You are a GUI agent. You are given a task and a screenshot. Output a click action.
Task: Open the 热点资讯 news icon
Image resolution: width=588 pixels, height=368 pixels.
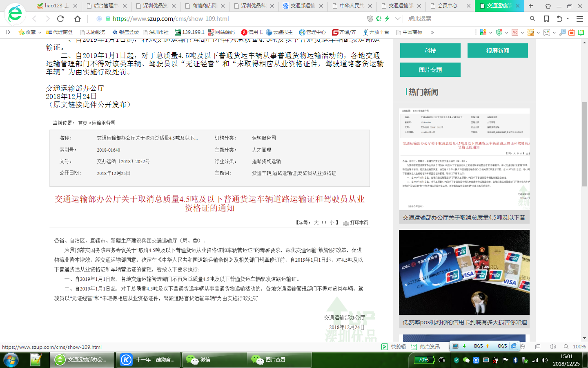point(425,347)
